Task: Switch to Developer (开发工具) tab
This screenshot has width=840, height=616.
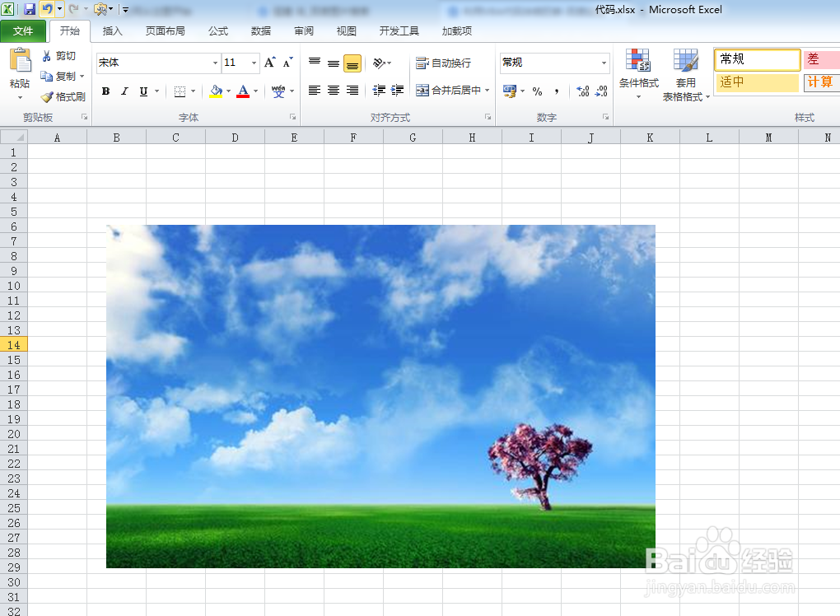Action: point(399,31)
